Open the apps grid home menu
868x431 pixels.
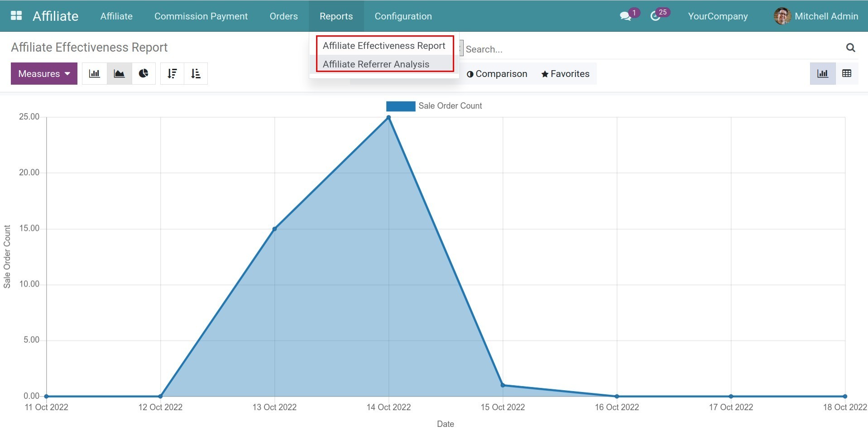(16, 16)
